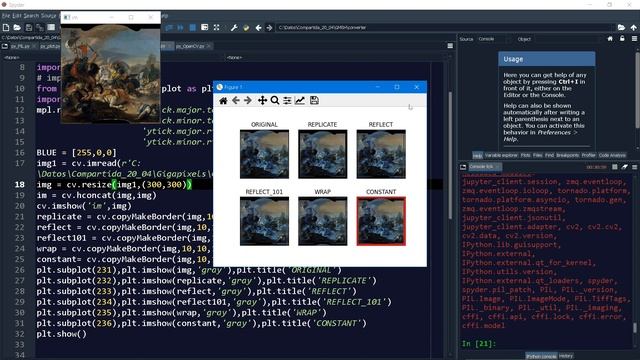This screenshot has height=360, width=640.
Task: Click the editor tab list hamburger icon
Action: [x=450, y=46]
